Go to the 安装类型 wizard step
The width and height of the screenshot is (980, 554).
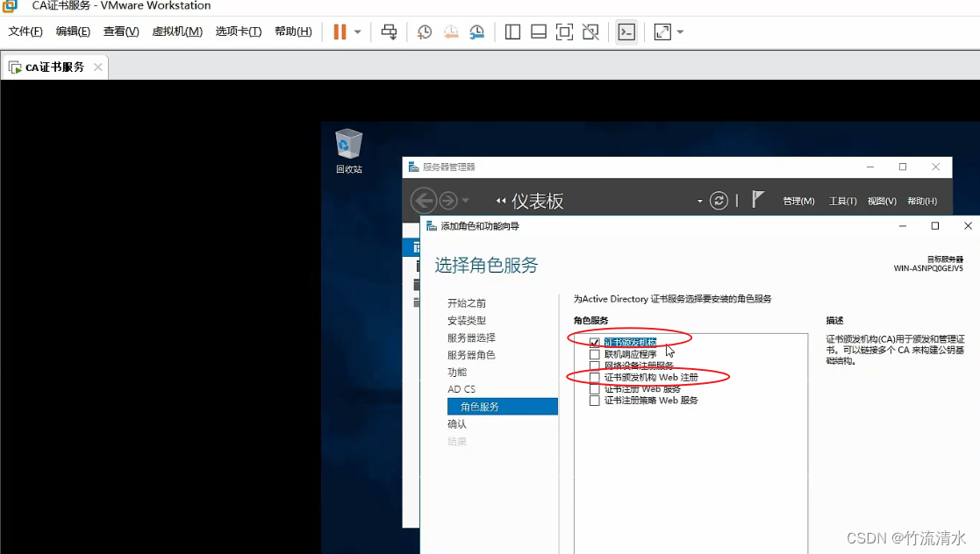[466, 321]
